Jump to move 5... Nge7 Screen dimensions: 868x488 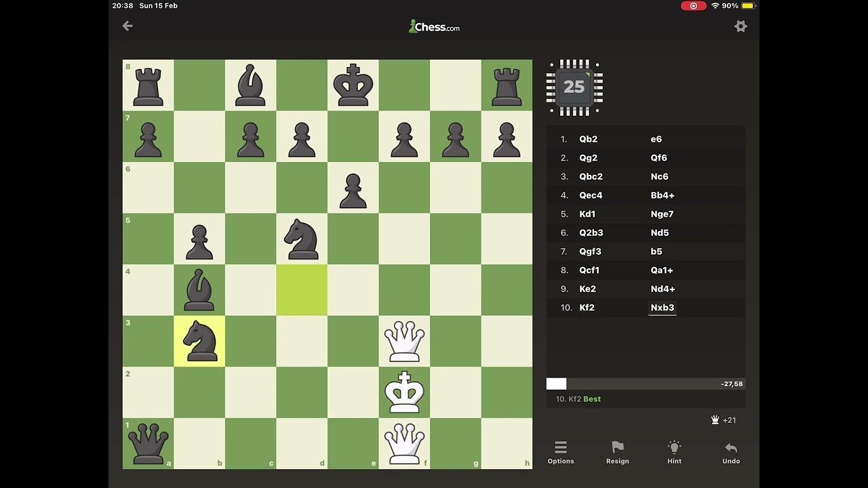[662, 214]
